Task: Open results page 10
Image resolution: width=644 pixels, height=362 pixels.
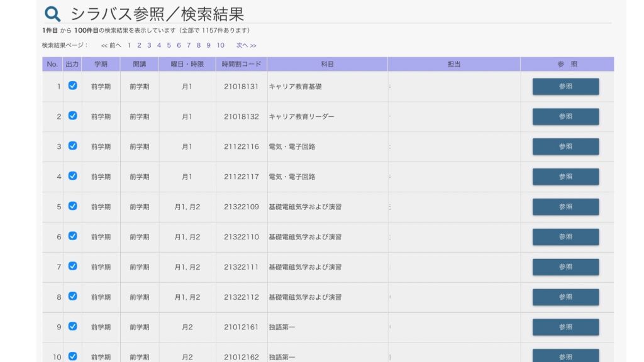Action: tap(220, 45)
